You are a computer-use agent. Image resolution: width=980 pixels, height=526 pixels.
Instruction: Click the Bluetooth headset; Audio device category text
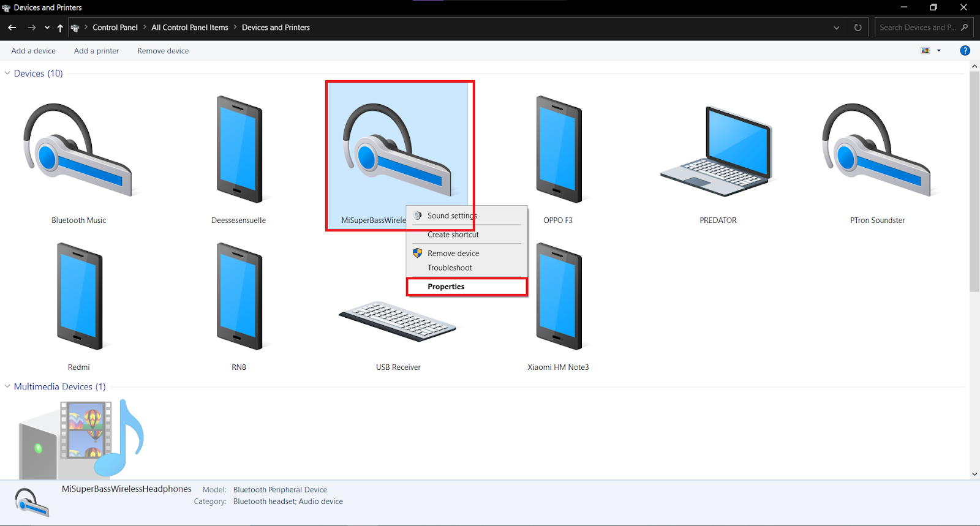click(288, 502)
